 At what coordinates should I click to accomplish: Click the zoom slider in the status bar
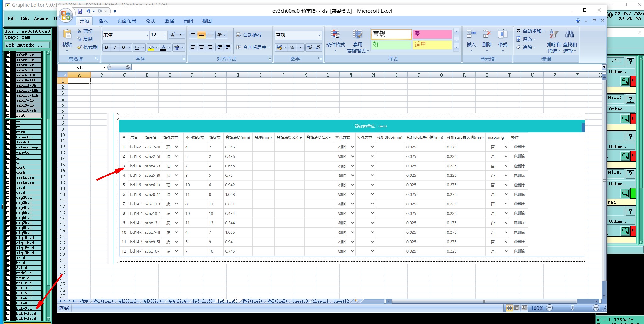pos(573,308)
